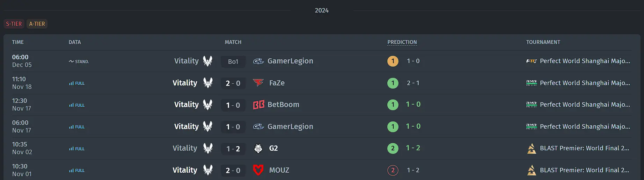This screenshot has width=644, height=180.
Task: Click the red outlined prediction circle for MOUZ
Action: click(393, 170)
